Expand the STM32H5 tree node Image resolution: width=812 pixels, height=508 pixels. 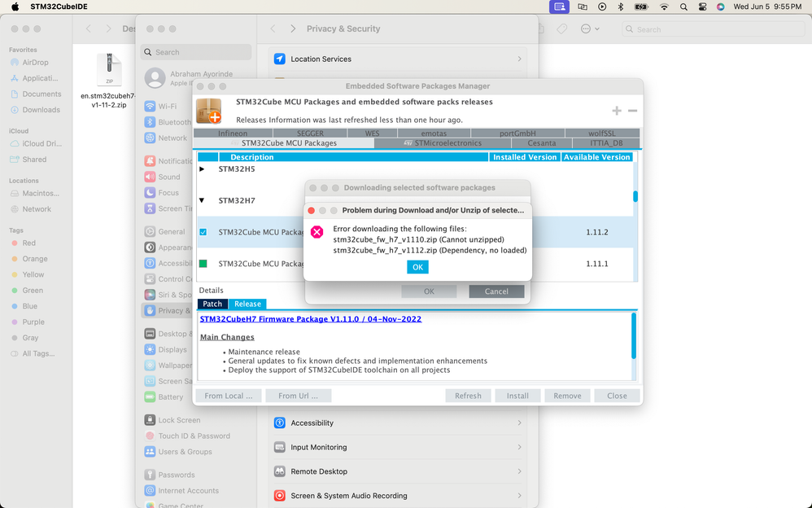tap(202, 169)
